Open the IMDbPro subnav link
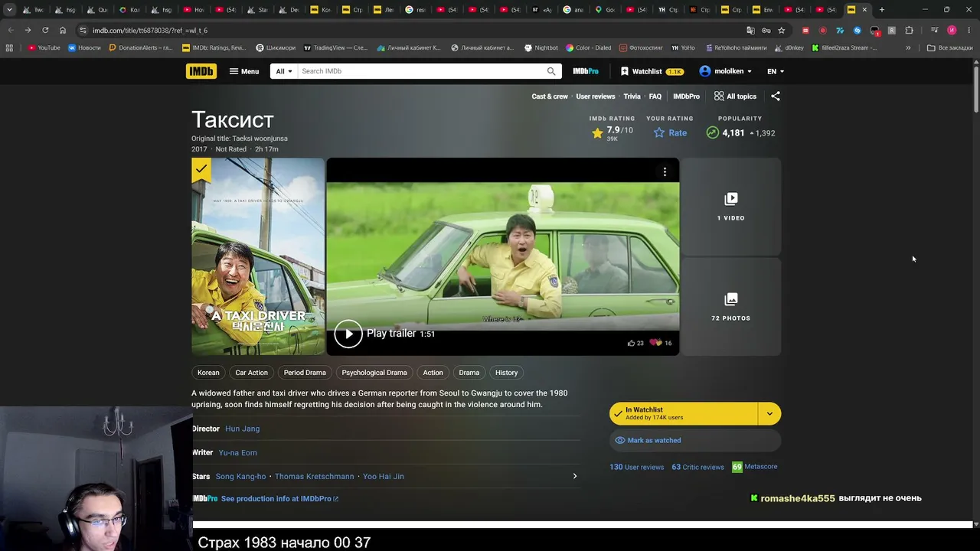The height and width of the screenshot is (551, 980). tap(686, 96)
